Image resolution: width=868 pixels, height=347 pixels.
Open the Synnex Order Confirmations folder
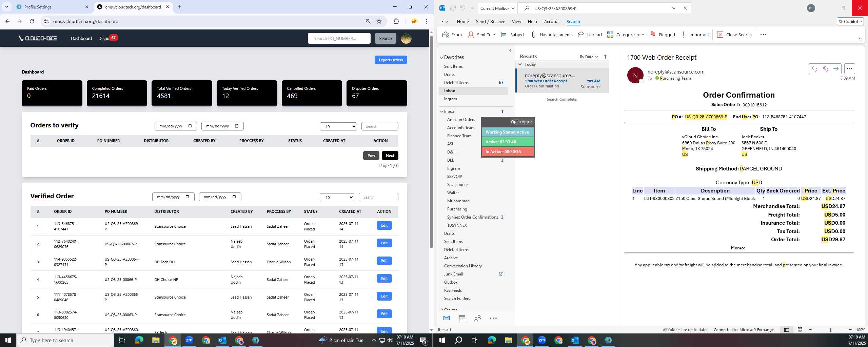[x=472, y=217]
